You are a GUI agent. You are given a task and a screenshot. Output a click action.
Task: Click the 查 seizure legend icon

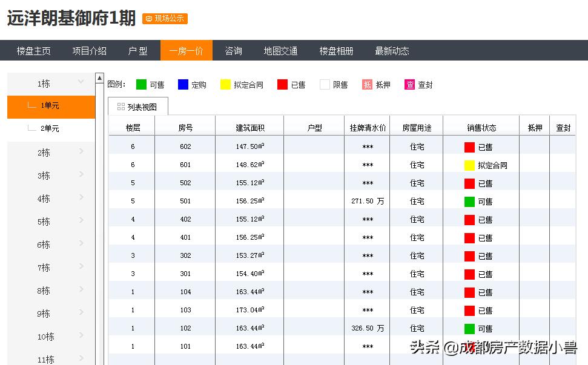[409, 84]
